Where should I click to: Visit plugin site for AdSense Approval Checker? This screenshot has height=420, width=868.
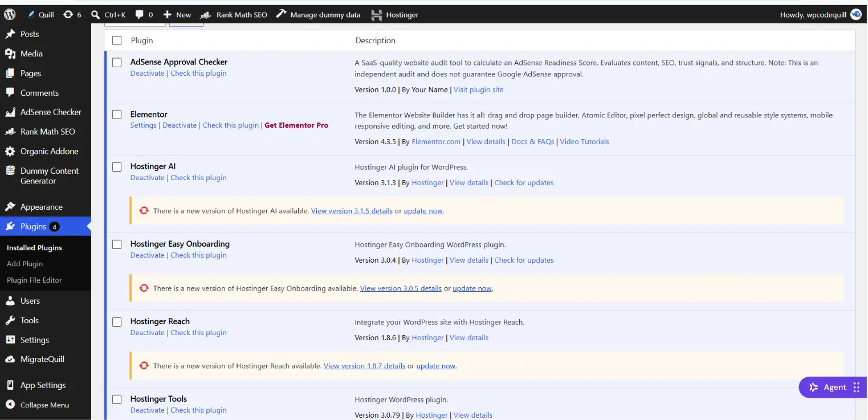coord(478,90)
